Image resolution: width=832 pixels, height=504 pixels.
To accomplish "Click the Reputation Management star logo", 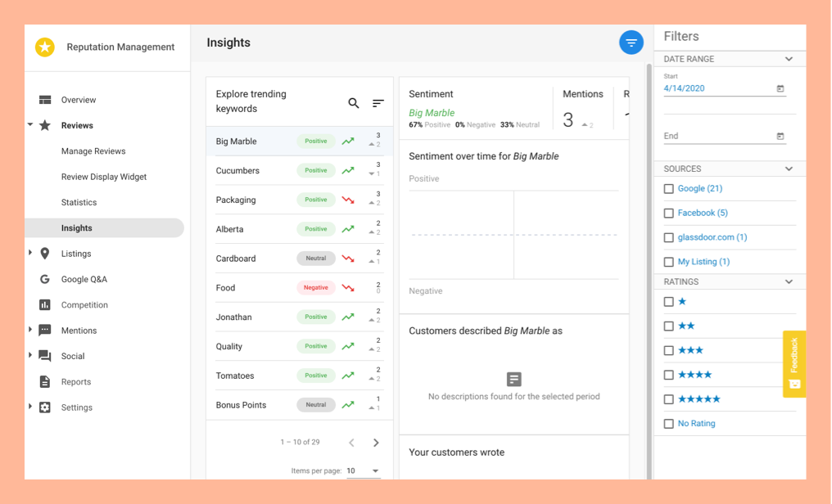I will point(45,47).
